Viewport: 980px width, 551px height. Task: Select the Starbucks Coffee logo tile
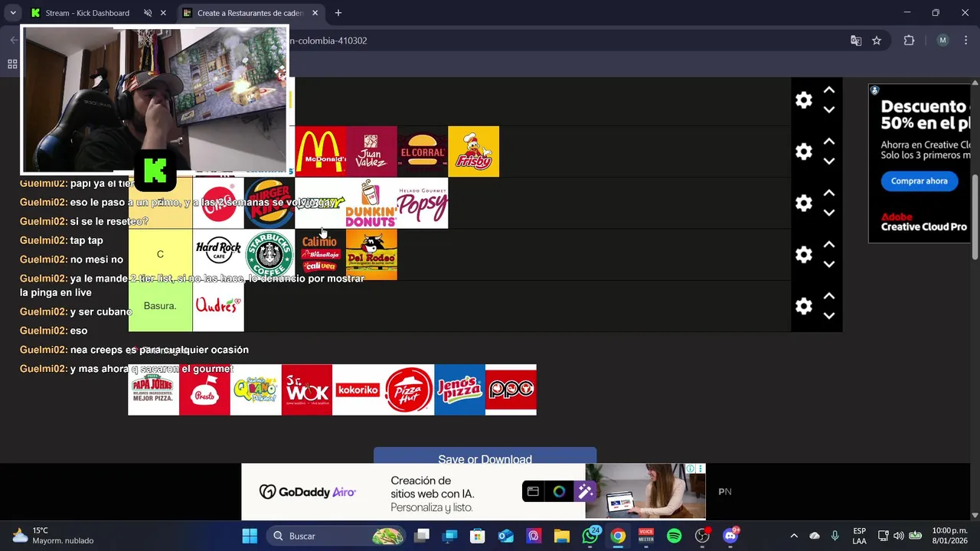269,254
